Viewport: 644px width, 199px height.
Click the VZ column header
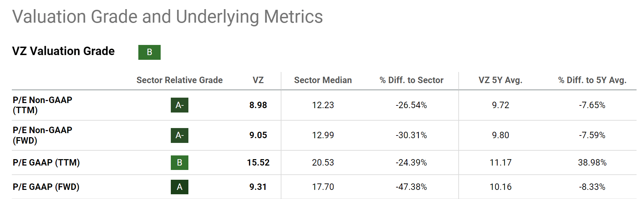[x=258, y=80]
